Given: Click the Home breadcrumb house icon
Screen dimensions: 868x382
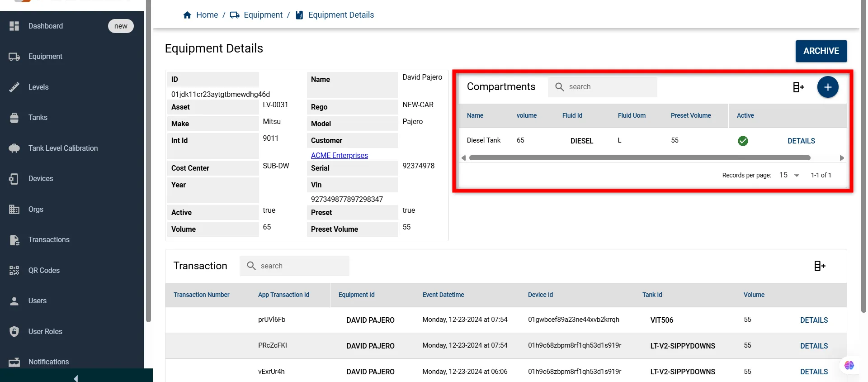Looking at the screenshot, I should coord(187,15).
